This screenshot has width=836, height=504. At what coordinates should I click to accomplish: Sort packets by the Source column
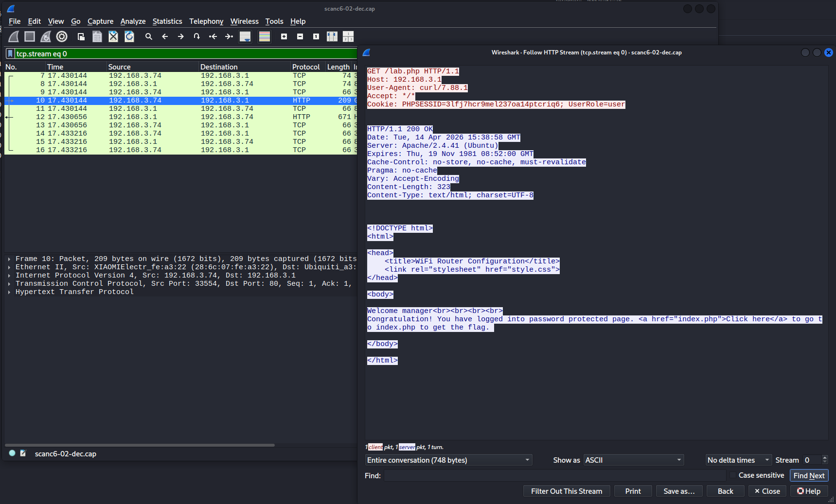(152, 67)
